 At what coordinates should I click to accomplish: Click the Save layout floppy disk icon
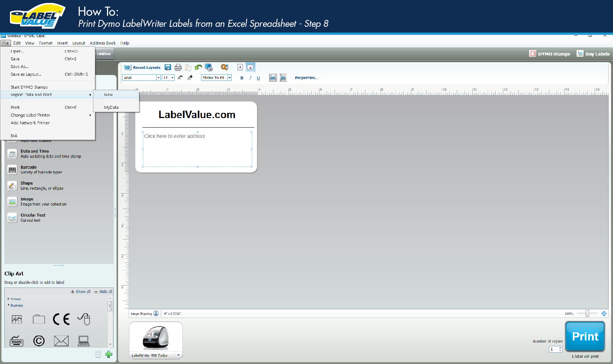tap(168, 67)
